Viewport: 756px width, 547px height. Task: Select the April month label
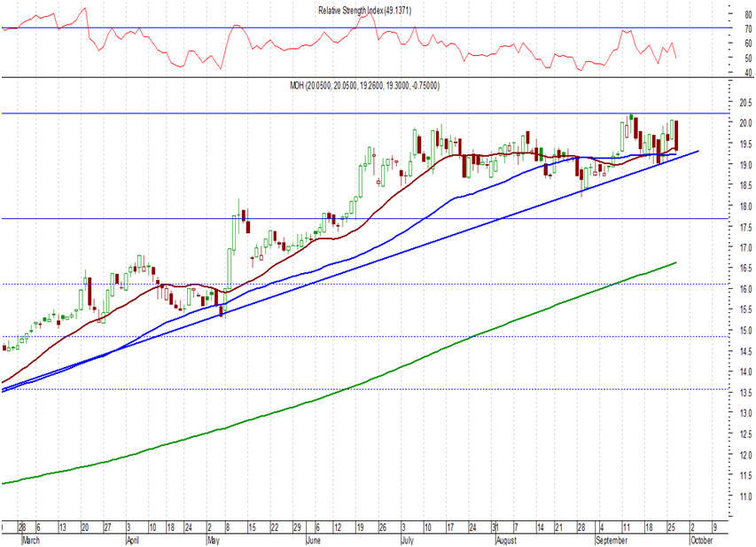tap(133, 540)
